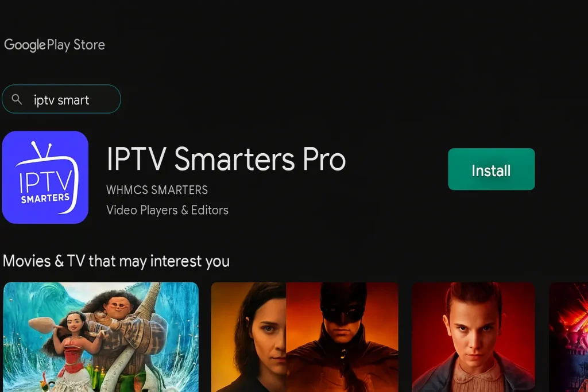Open Movies & TV that may interest you section
Image resolution: width=588 pixels, height=392 pixels.
pyautogui.click(x=116, y=261)
